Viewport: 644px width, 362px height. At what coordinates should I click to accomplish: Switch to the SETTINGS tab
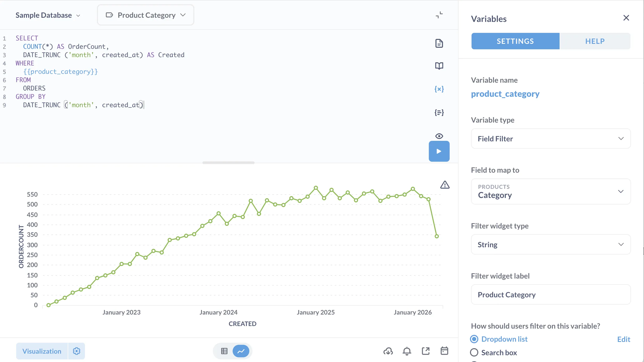[x=515, y=41]
